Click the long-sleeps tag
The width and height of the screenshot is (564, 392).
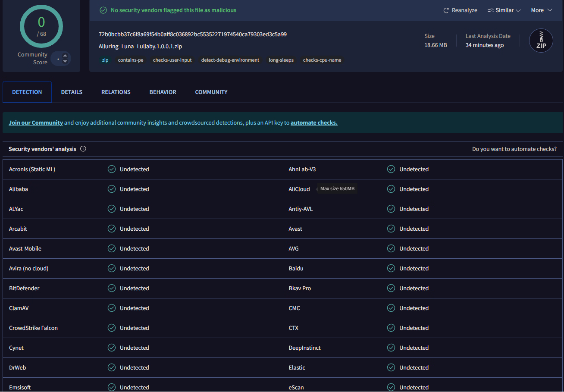(281, 60)
